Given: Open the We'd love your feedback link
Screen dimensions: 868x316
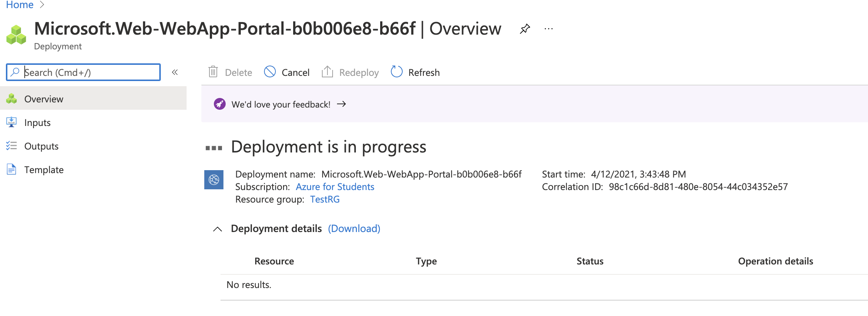Looking at the screenshot, I should coord(281,104).
